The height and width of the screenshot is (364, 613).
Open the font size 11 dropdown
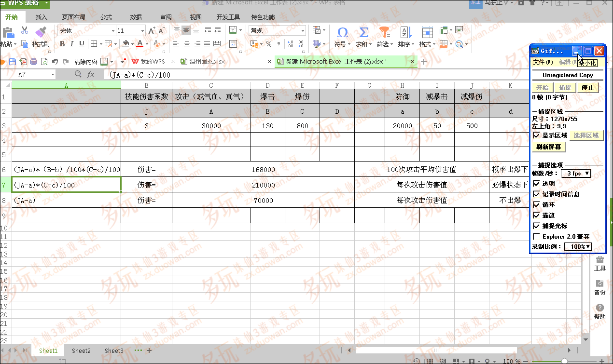point(143,31)
